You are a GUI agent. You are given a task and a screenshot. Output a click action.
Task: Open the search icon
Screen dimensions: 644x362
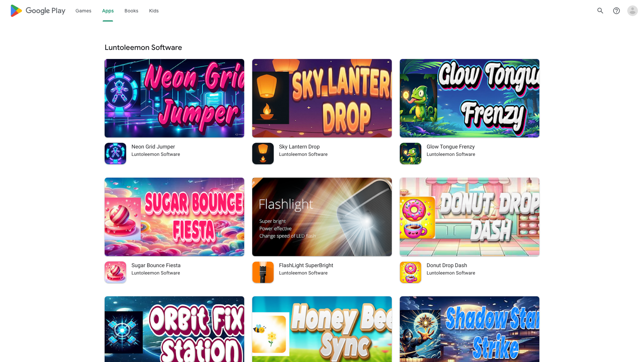(x=600, y=11)
